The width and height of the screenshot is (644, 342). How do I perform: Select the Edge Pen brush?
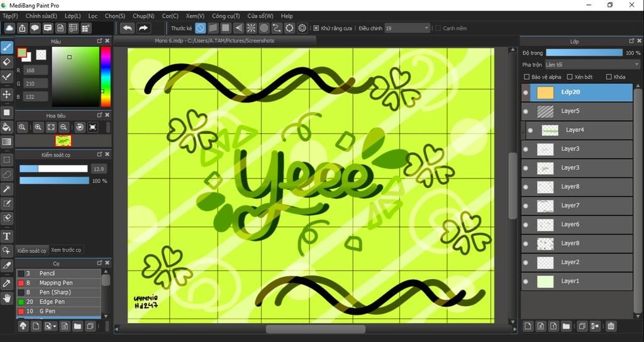tap(58, 302)
